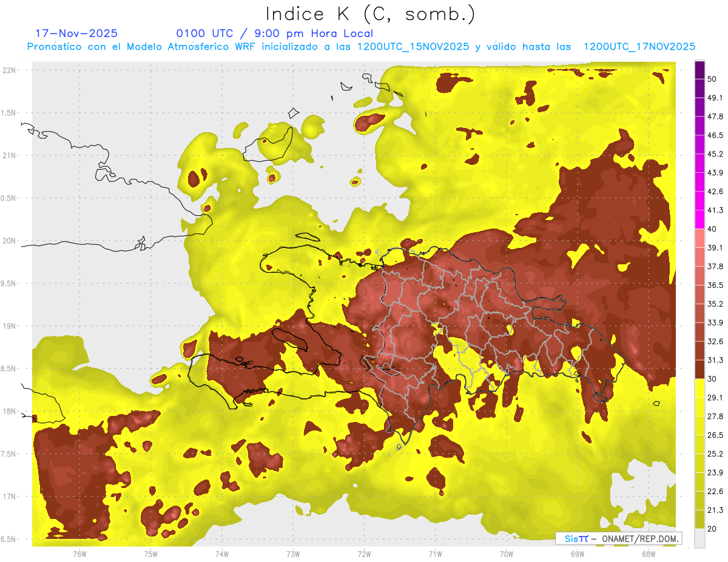Click the '18N' latitude label

9,411
